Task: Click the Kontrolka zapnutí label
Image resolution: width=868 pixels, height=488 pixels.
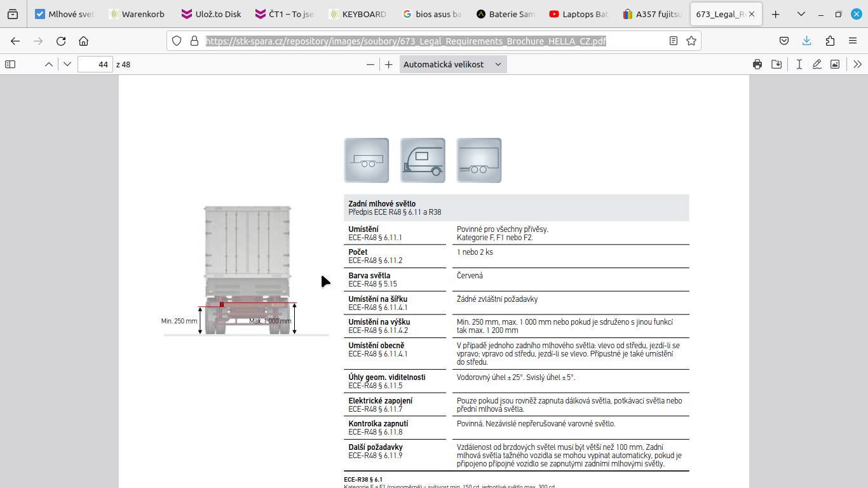Action: [378, 424]
